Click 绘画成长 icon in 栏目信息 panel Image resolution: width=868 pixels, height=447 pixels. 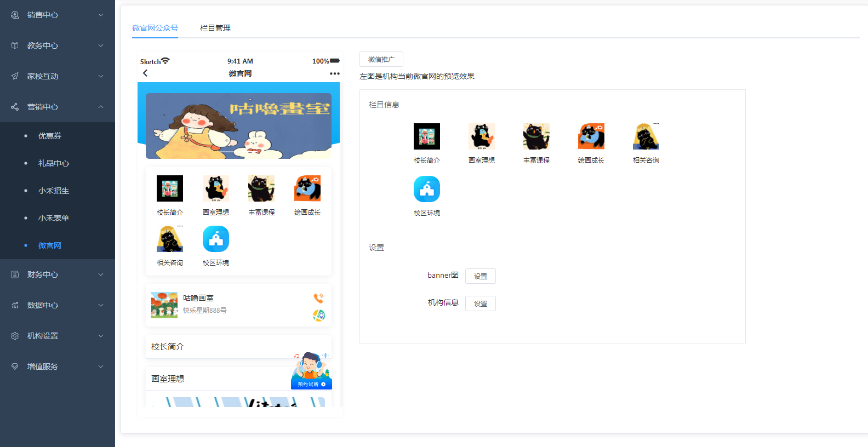[591, 136]
